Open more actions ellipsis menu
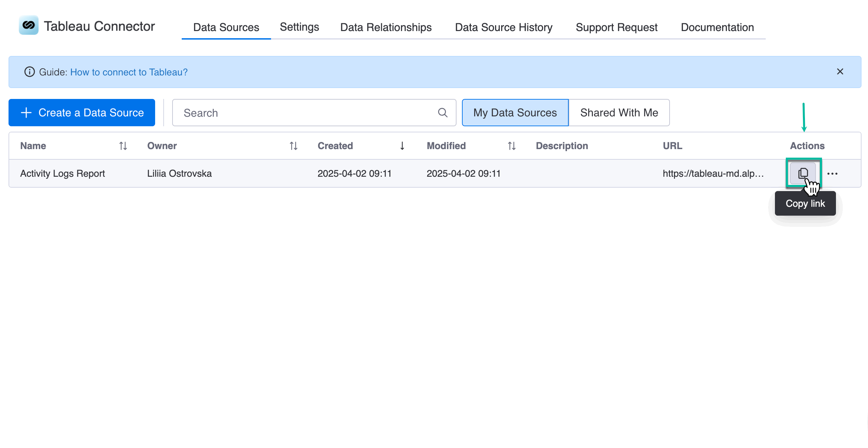868x448 pixels. [832, 174]
